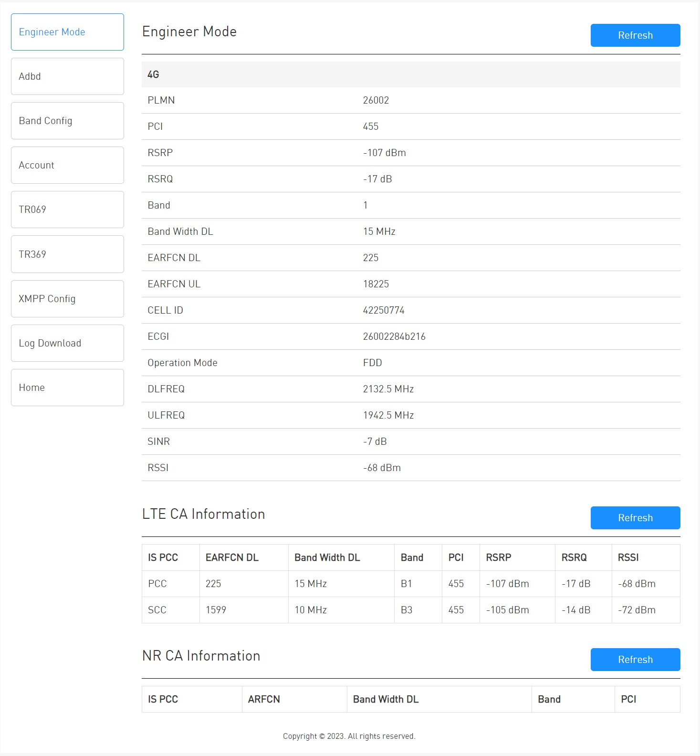
Task: Click the SCC row in LTE CA table
Action: (157, 610)
